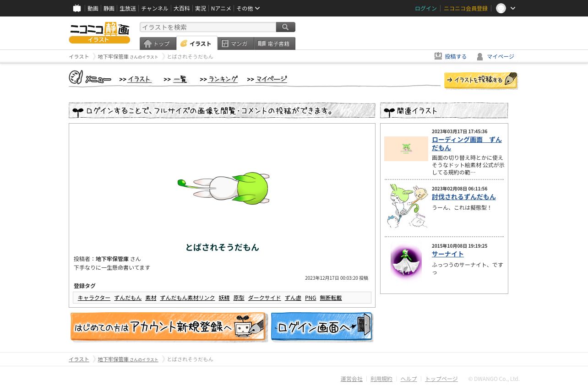Open 利用規約 footer link
588x391 pixels.
coord(381,379)
